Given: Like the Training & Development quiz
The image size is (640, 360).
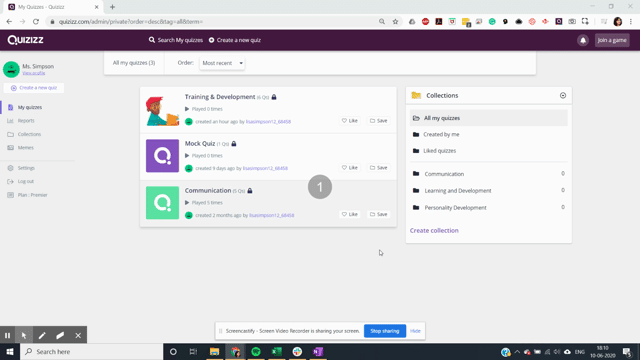Looking at the screenshot, I should coord(350,121).
